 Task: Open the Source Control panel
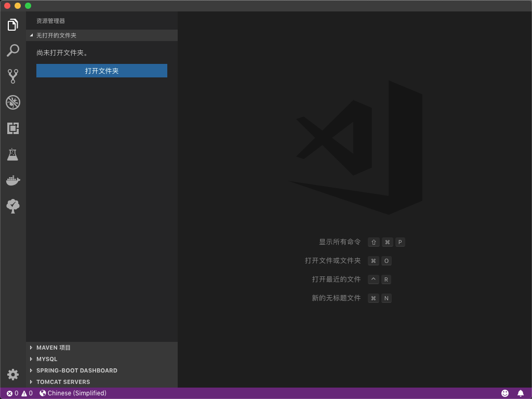coord(12,76)
